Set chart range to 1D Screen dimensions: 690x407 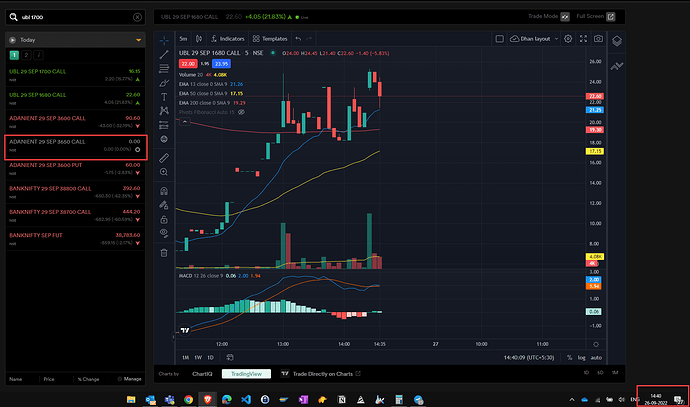point(210,358)
